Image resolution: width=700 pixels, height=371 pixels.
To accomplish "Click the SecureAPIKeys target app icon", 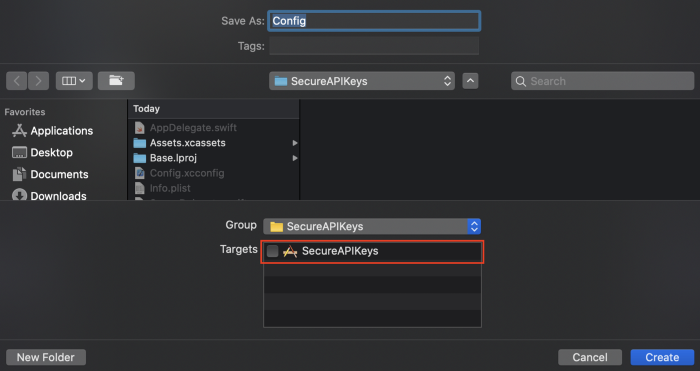I will point(290,251).
